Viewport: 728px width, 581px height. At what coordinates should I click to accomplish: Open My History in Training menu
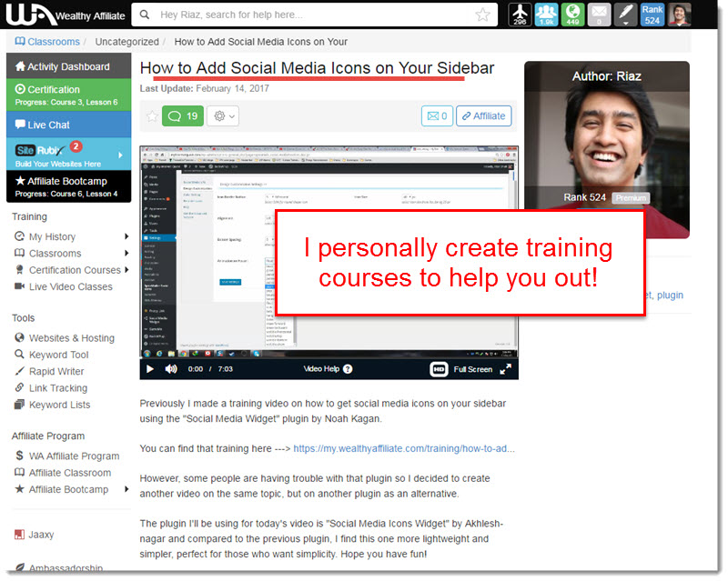click(52, 236)
